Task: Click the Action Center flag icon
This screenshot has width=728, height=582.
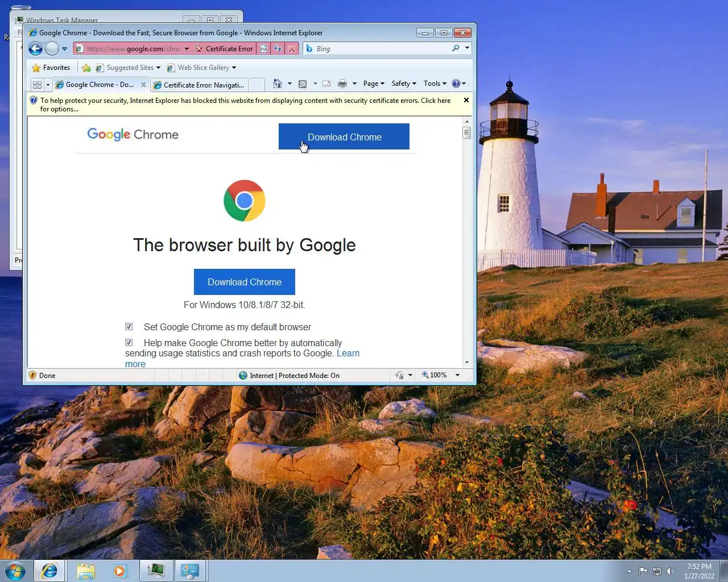Action: click(x=643, y=571)
